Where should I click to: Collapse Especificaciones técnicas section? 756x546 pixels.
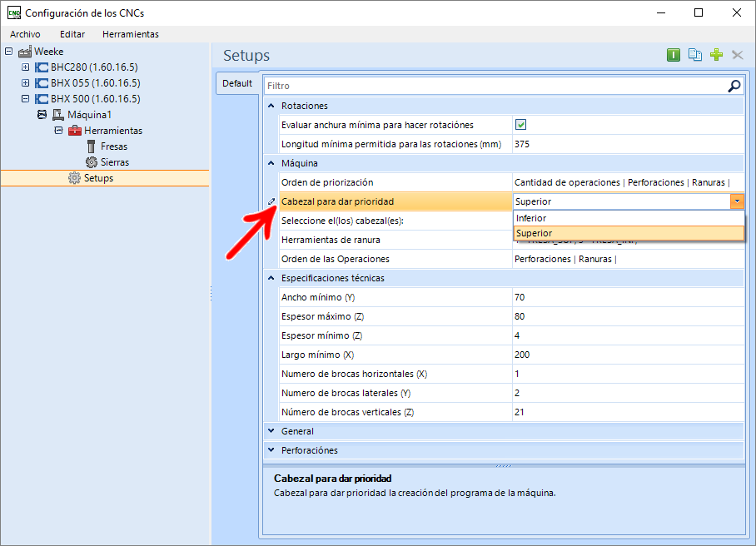(271, 278)
